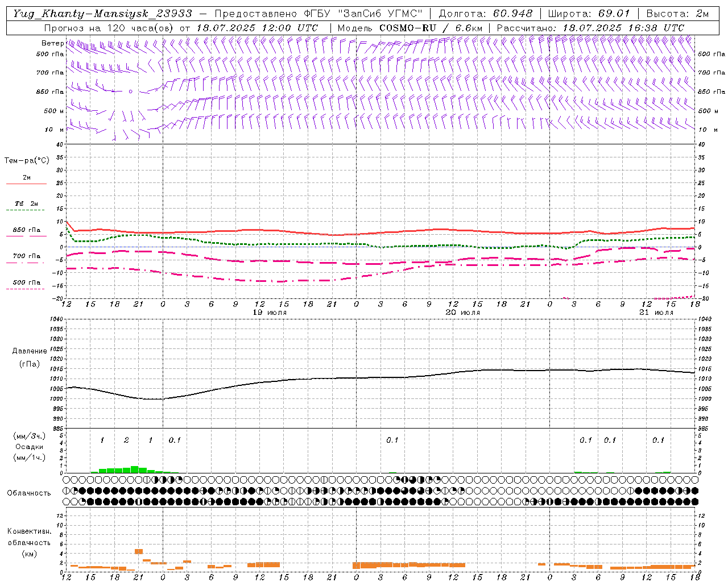Select the forecast start time 18.07.2025 12:00 UTC

tap(257, 28)
